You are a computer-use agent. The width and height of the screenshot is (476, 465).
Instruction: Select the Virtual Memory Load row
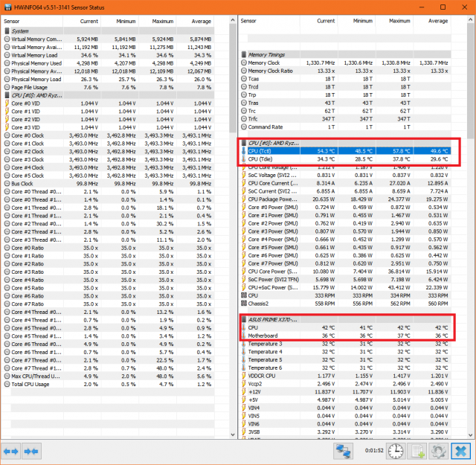[109, 55]
